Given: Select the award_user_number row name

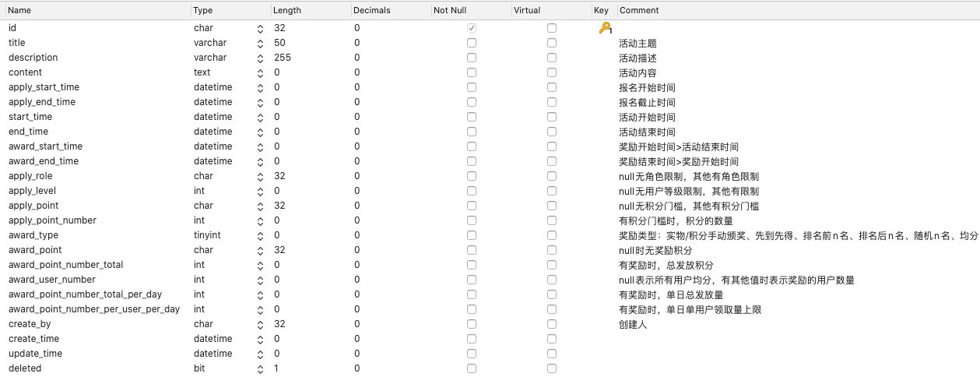Looking at the screenshot, I should click(52, 280).
